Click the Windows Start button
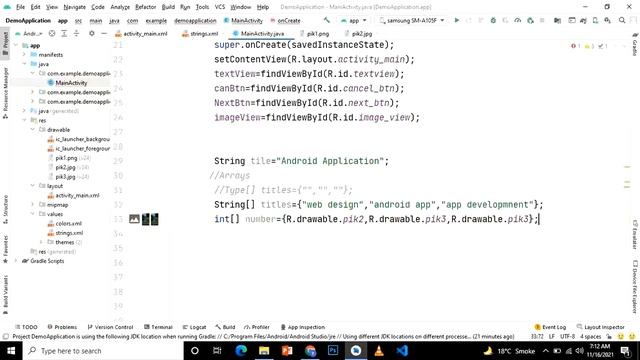 (11, 351)
